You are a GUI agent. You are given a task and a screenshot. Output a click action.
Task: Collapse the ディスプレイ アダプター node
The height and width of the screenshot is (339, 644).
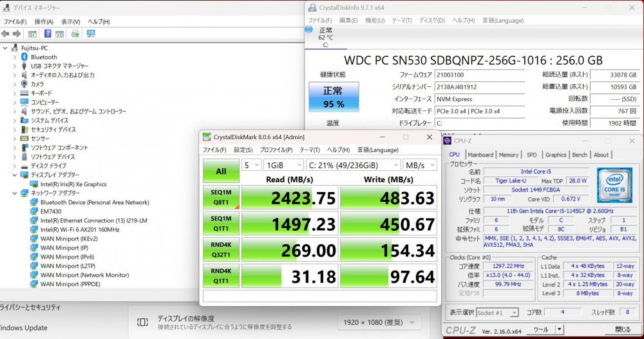point(15,175)
